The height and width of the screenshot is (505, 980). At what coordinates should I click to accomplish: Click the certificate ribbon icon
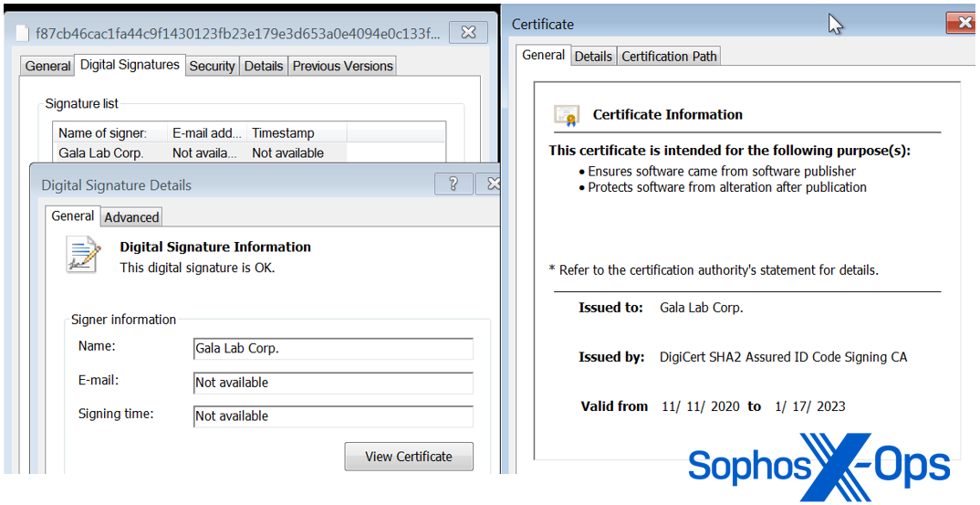pos(567,115)
